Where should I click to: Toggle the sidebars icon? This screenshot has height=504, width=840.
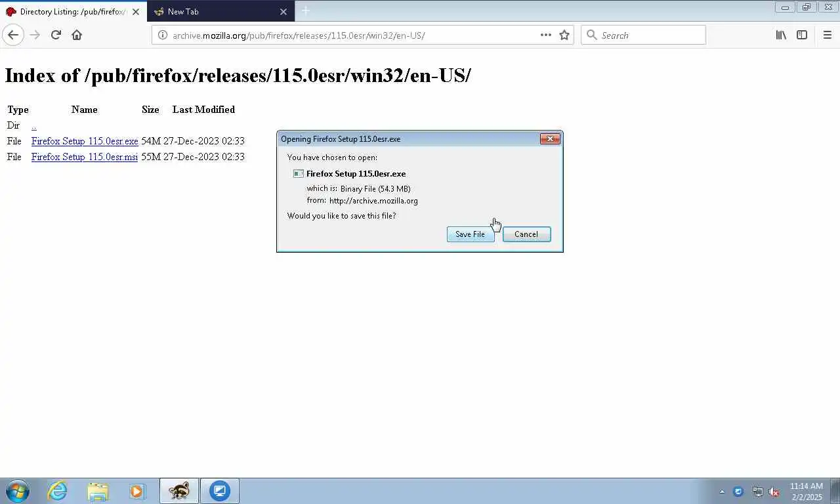(802, 35)
